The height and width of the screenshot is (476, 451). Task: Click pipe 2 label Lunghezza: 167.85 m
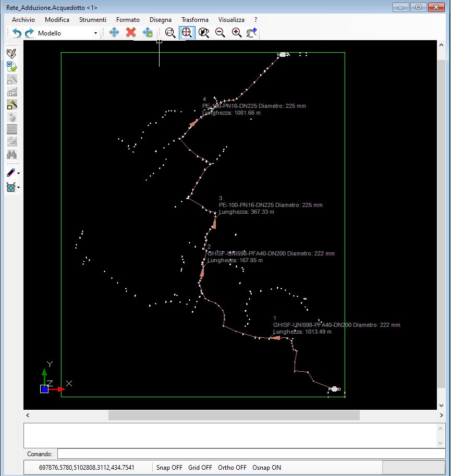tap(235, 260)
